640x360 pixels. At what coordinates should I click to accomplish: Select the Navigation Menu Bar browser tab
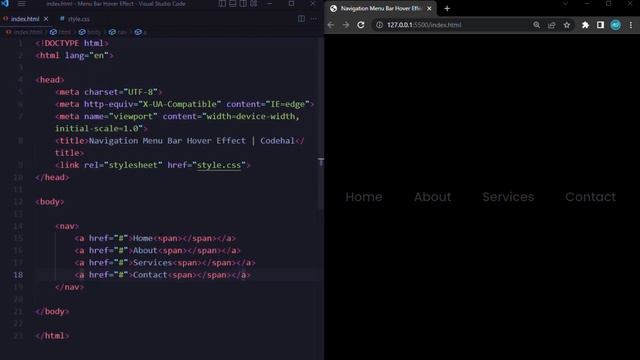[380, 8]
